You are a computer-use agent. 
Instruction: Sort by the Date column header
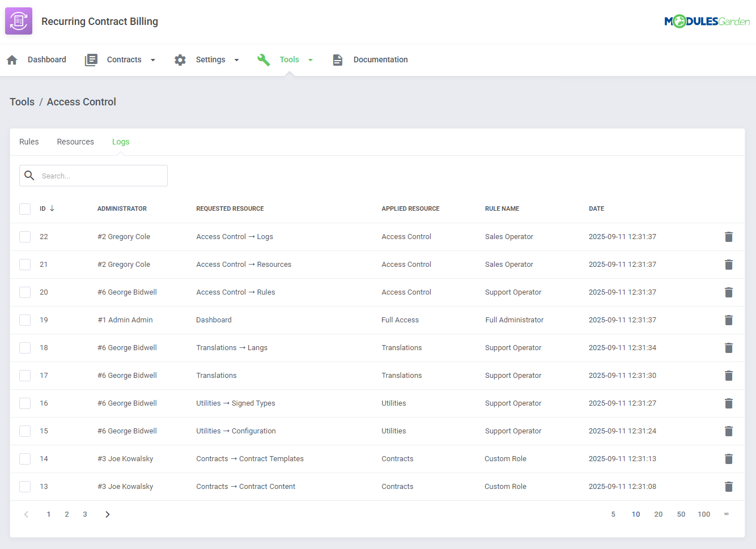pos(596,208)
